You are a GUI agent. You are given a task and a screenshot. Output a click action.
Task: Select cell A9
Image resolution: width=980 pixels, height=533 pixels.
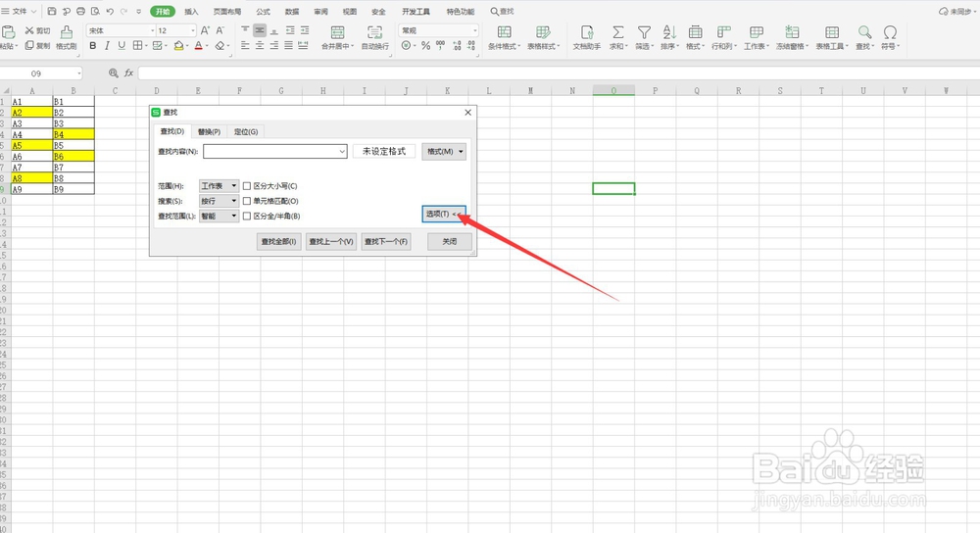point(32,189)
